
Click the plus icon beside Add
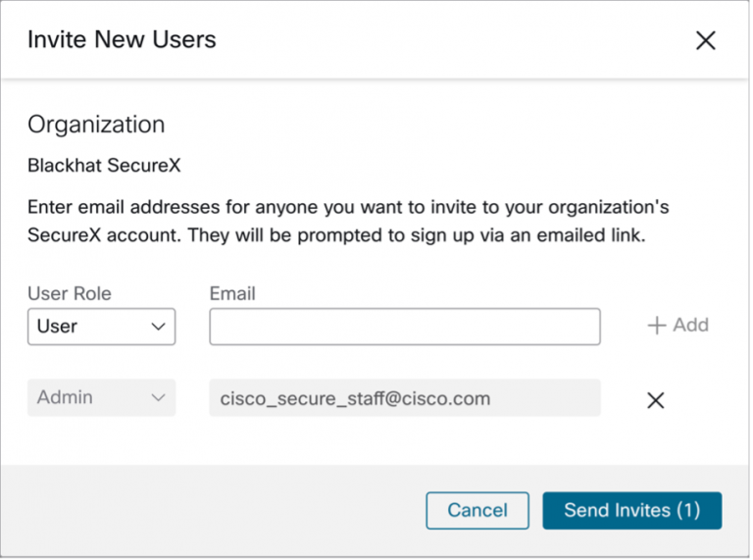[657, 326]
